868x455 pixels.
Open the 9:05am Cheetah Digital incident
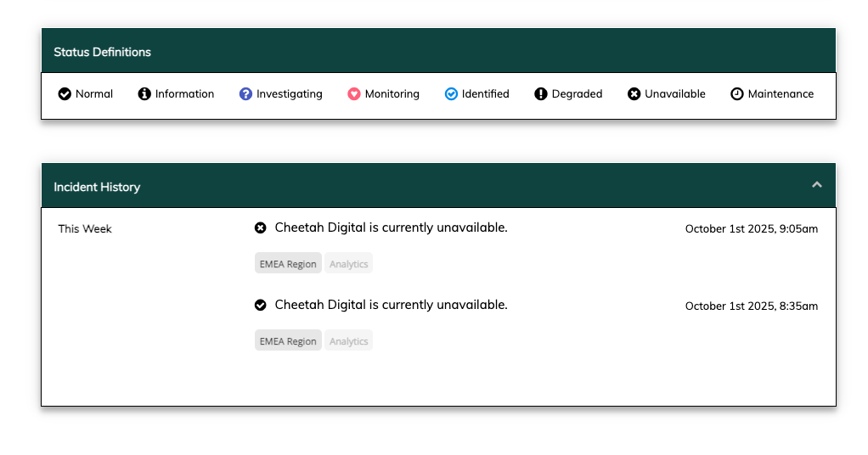391,227
